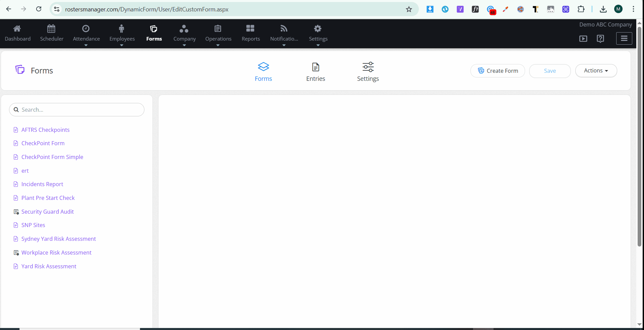Click the Operations clipboard icon

[218, 29]
